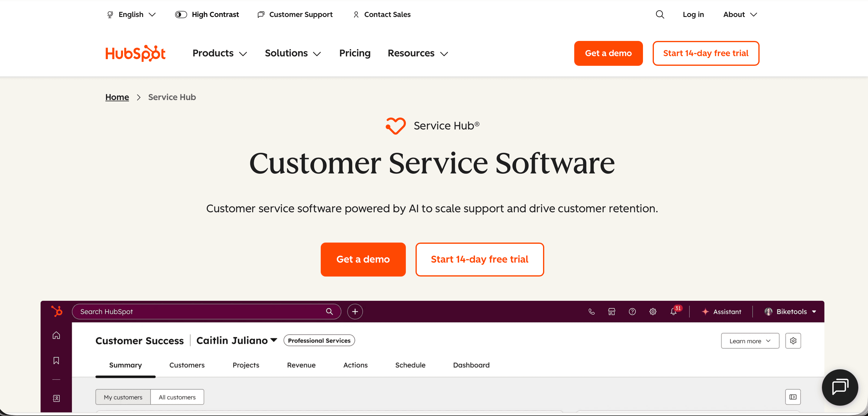Image resolution: width=868 pixels, height=416 pixels.
Task: Click the globe language icon
Action: [x=110, y=15]
